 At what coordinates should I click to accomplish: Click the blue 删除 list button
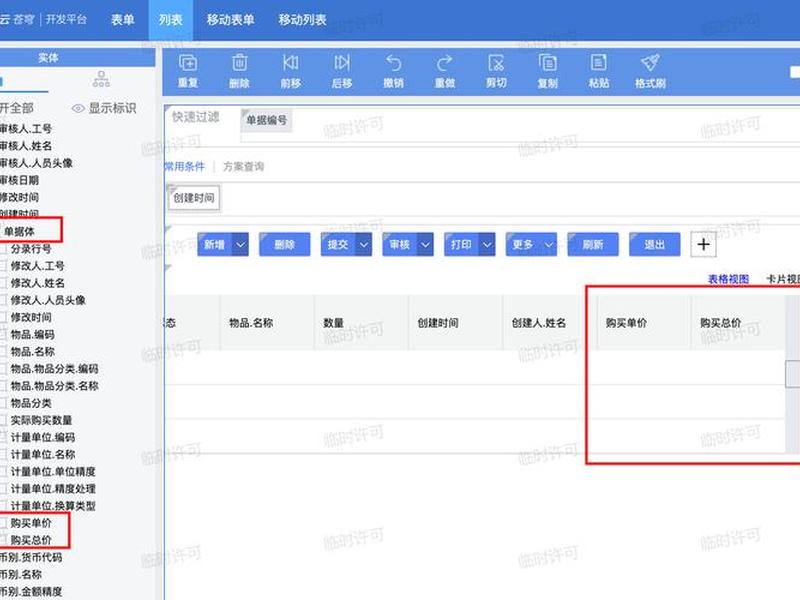(285, 245)
